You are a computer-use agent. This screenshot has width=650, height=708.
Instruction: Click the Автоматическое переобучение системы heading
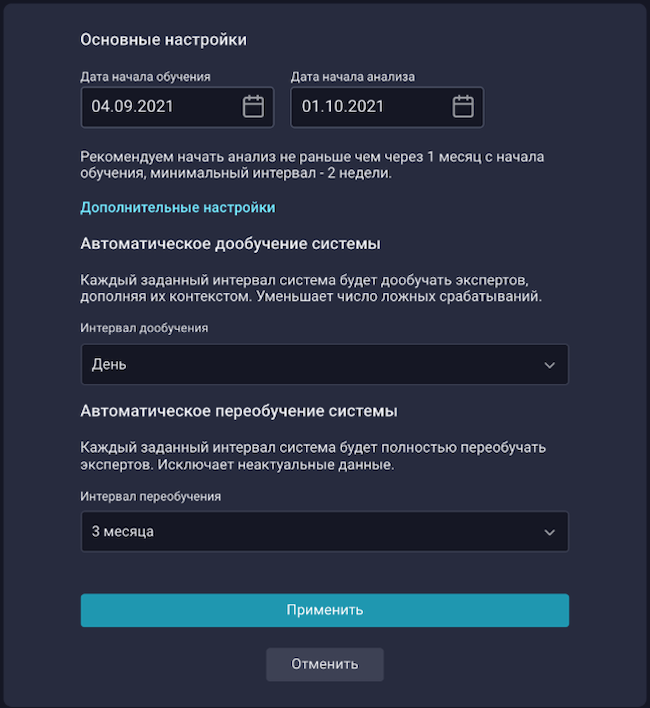[x=239, y=411]
